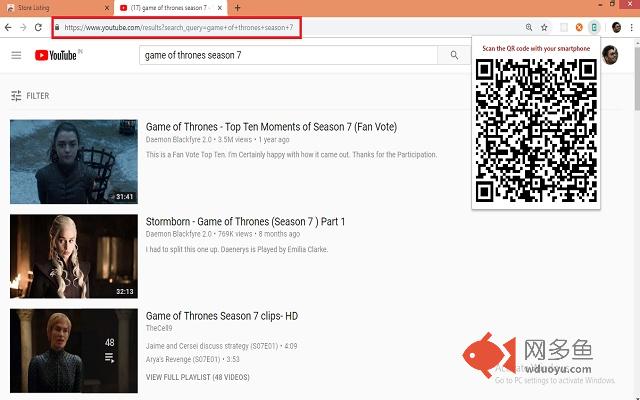Screen dimensions: 640x400
Task: Open a new browser tab with plus
Action: click(x=238, y=8)
